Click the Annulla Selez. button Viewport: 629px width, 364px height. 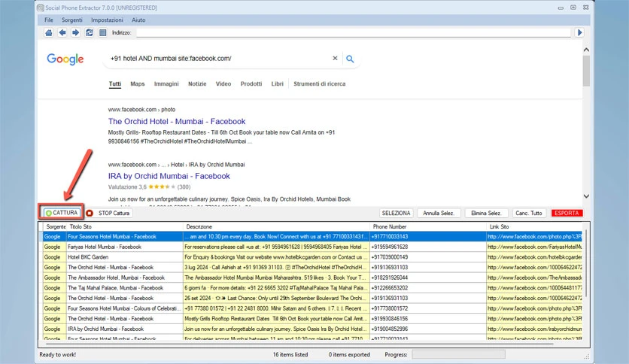[x=439, y=214]
